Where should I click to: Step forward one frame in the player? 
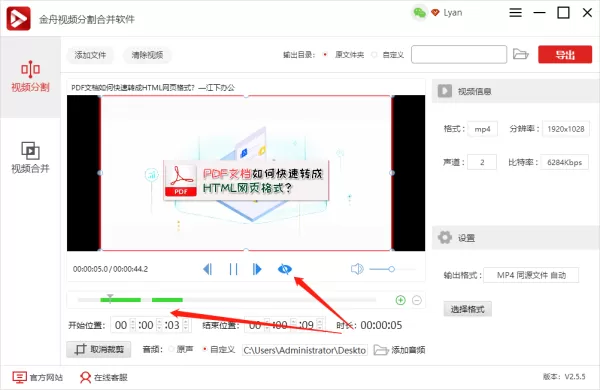pos(257,269)
